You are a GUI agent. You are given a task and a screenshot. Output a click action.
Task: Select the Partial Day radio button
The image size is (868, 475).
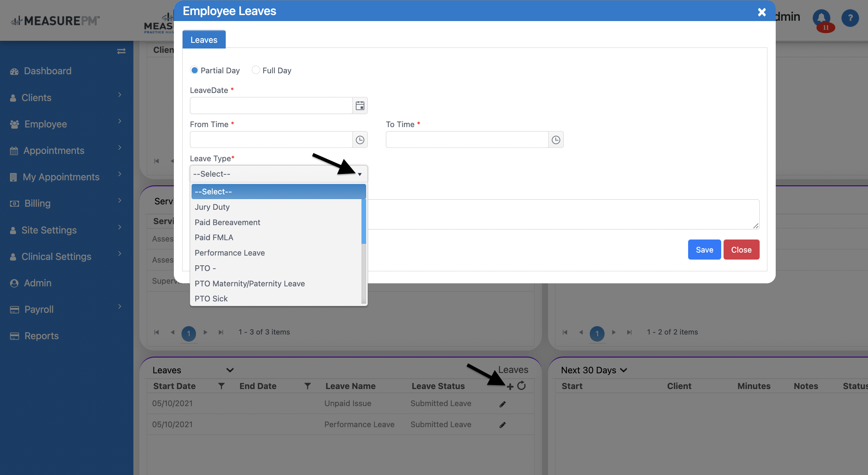[x=194, y=70]
